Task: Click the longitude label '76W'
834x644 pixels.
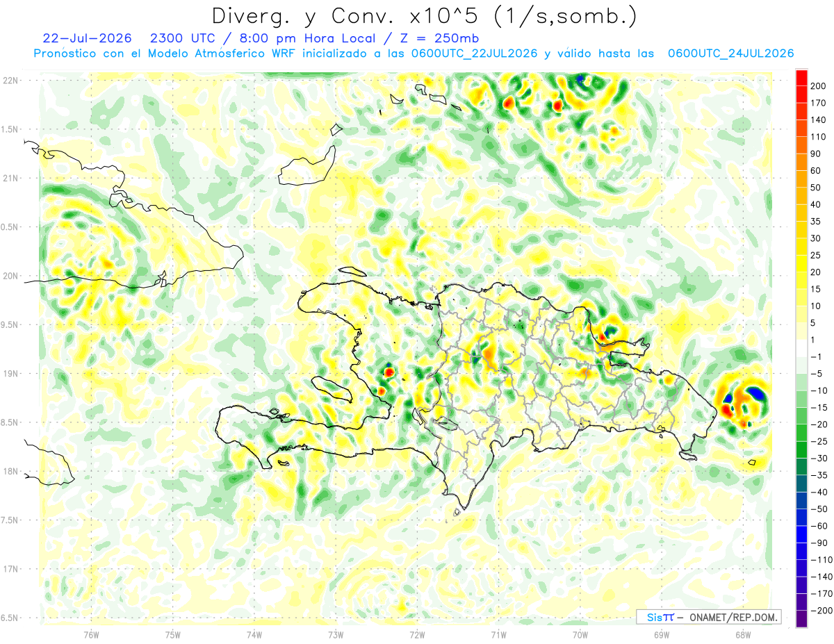Action: (91, 635)
